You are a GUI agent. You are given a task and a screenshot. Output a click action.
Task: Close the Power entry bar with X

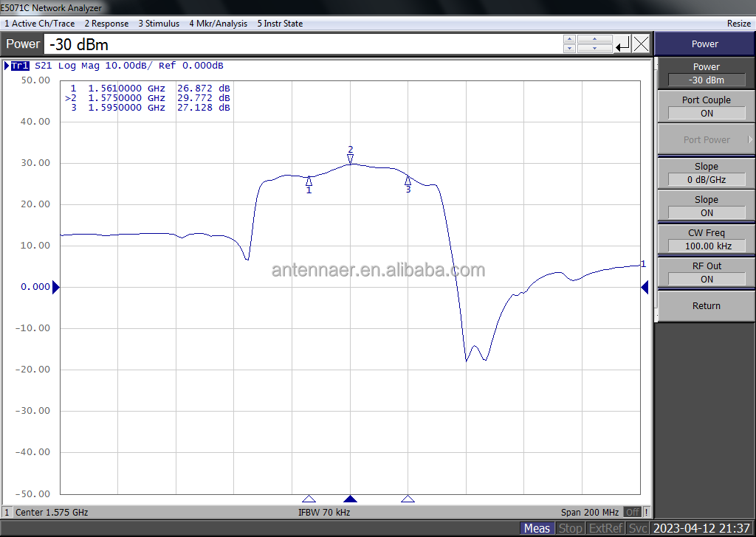[641, 44]
